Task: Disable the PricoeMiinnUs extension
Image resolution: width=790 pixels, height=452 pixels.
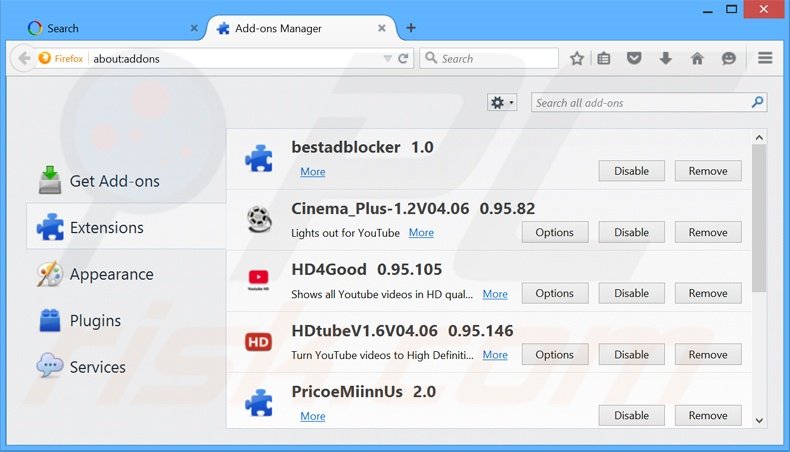Action: tap(631, 416)
